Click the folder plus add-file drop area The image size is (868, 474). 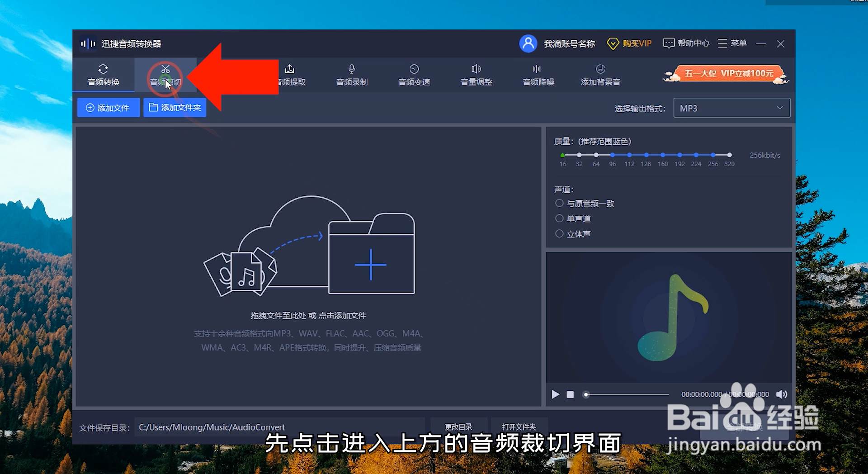coord(371,254)
